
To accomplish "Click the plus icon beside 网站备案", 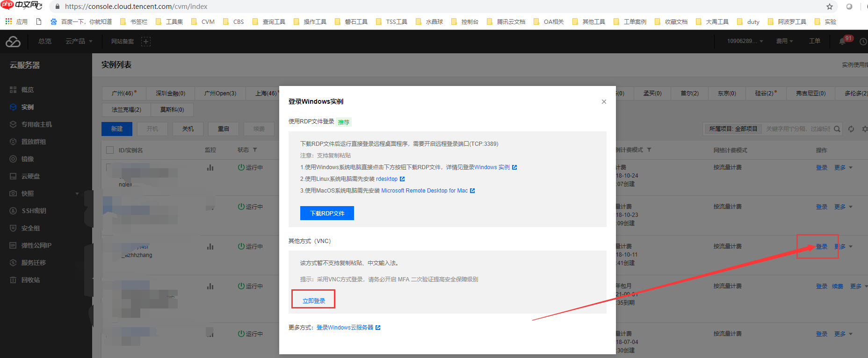I will point(146,42).
